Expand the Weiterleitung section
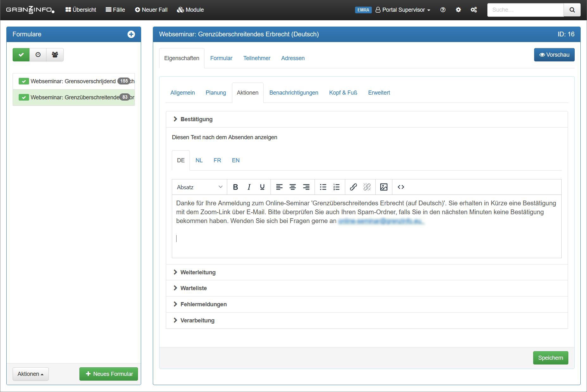 [x=198, y=272]
